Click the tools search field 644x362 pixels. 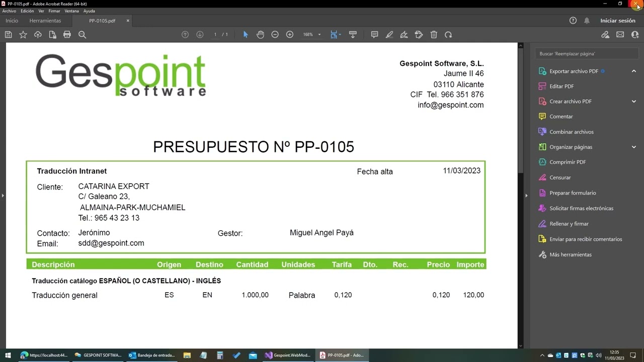pyautogui.click(x=587, y=53)
